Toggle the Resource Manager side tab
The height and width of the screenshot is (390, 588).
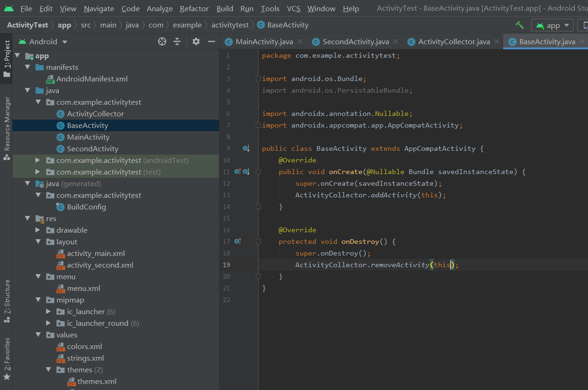7,128
